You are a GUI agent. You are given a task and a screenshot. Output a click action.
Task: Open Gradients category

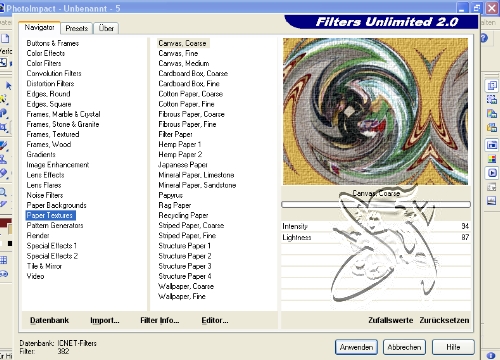point(41,154)
